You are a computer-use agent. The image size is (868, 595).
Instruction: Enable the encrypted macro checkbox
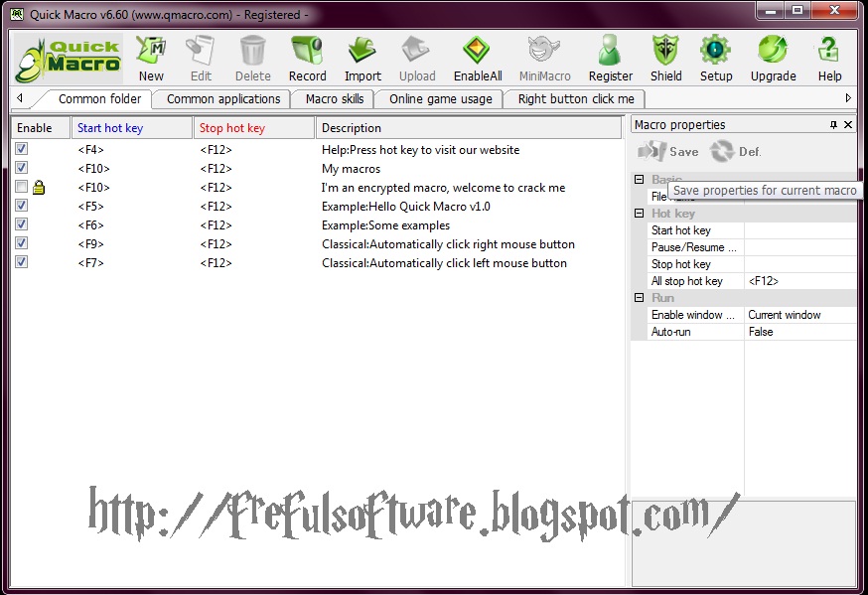(x=21, y=187)
